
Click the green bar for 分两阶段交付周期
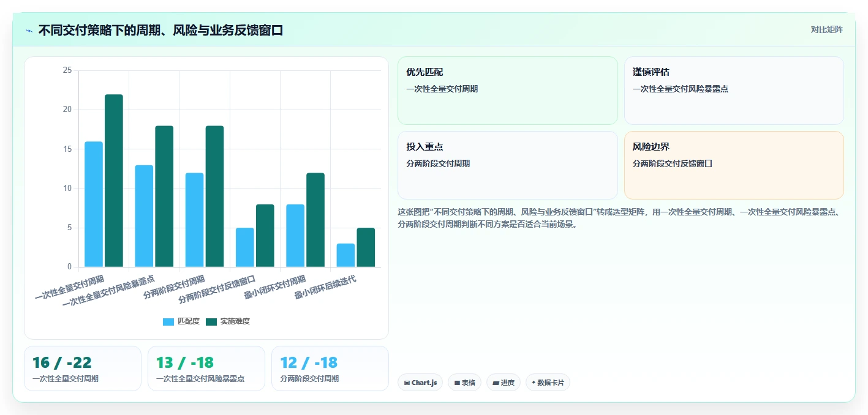click(214, 196)
